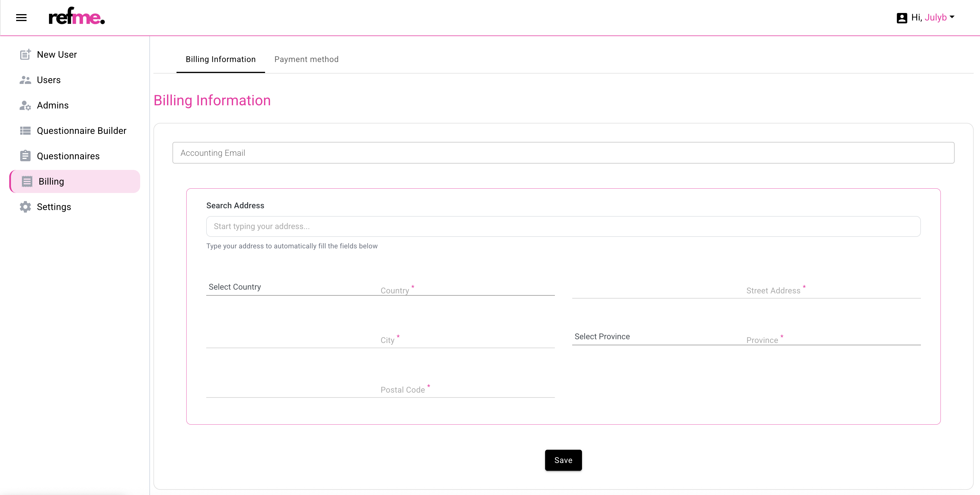The height and width of the screenshot is (495, 980).
Task: Click the Questionnaires clipboard icon
Action: point(25,155)
